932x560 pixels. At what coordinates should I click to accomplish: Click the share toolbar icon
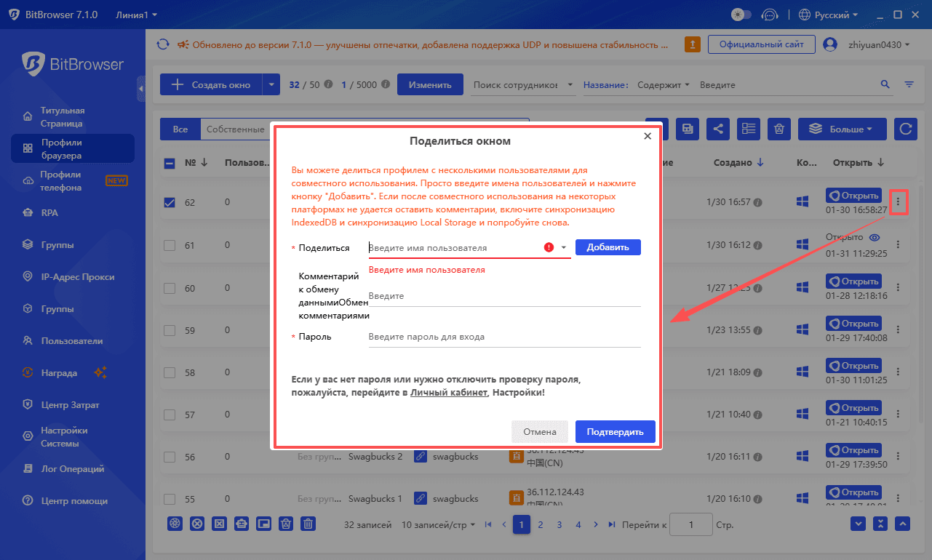click(718, 129)
